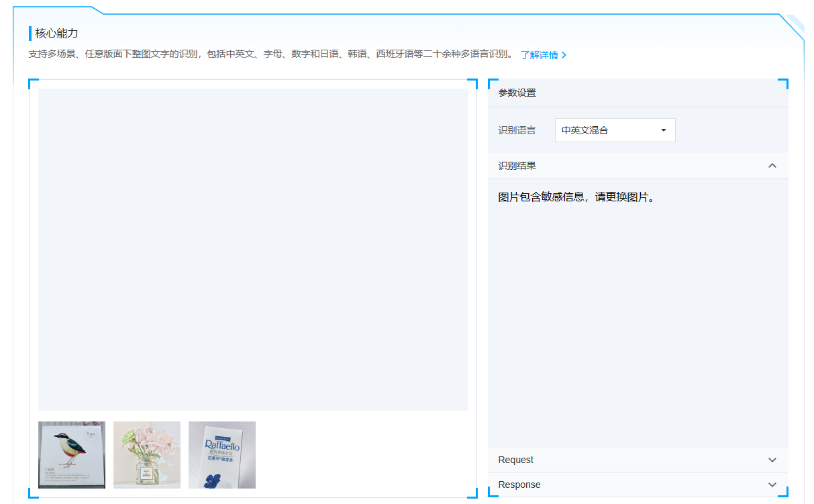Select the Request panel label
The width and height of the screenshot is (814, 504).
(515, 460)
